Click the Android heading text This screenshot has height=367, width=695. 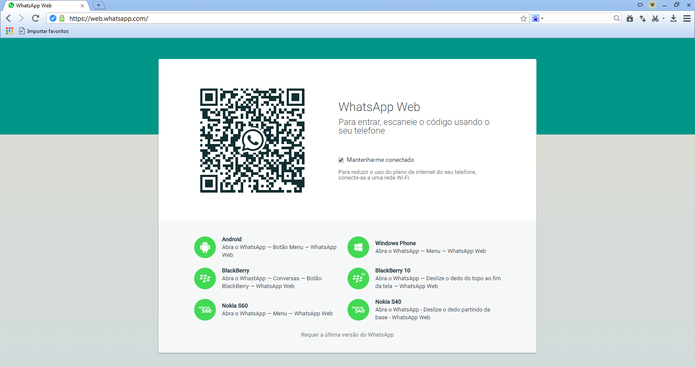tap(231, 239)
